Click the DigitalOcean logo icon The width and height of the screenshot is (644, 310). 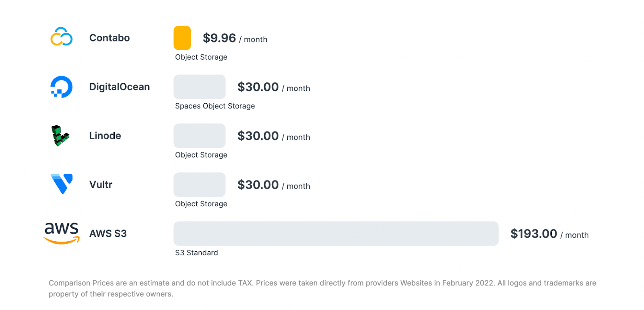[x=61, y=87]
